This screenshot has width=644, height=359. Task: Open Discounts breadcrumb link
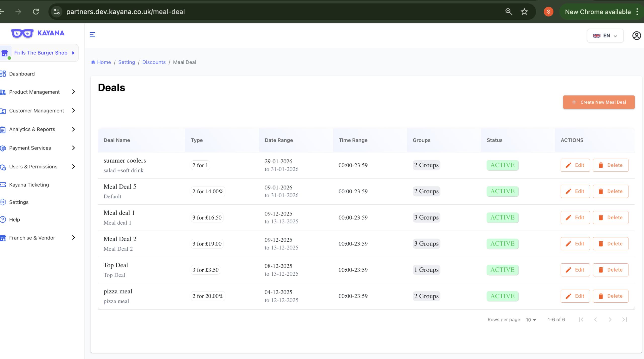click(x=154, y=62)
